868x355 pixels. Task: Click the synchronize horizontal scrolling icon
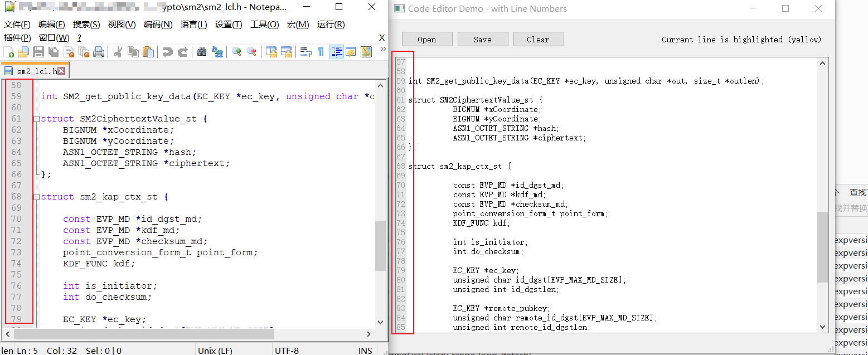coord(287,52)
